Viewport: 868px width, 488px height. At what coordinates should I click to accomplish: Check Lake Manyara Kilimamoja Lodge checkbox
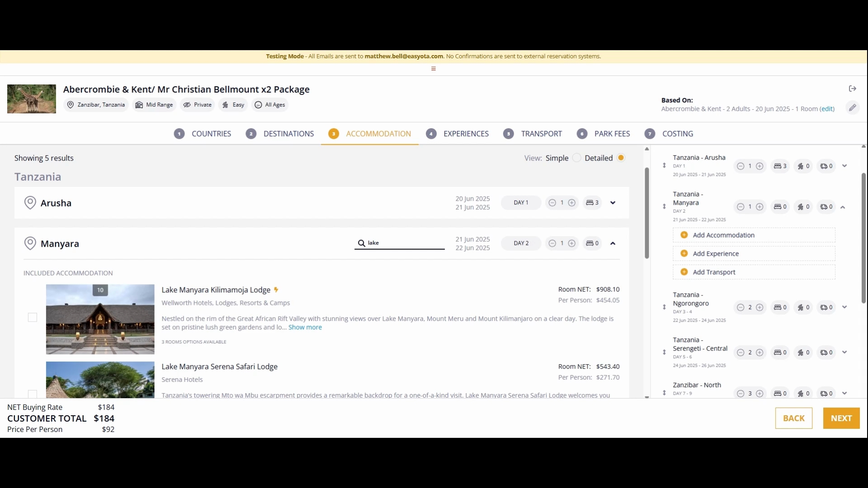point(33,318)
